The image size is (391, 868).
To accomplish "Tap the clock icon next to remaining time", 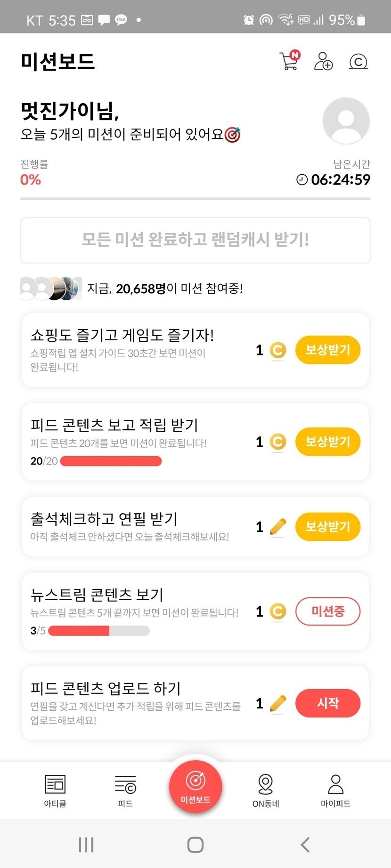I will pos(302,179).
